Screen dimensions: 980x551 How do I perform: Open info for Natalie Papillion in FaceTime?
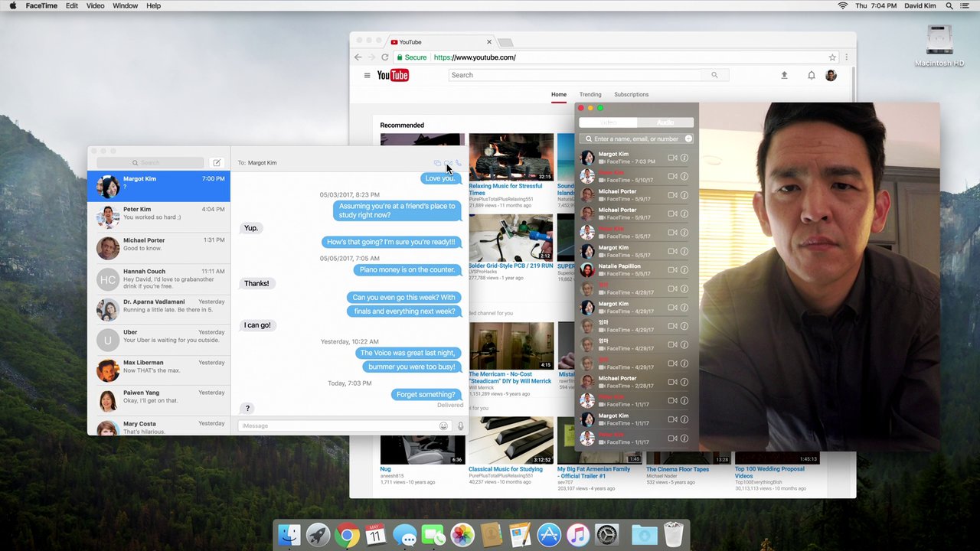point(684,270)
